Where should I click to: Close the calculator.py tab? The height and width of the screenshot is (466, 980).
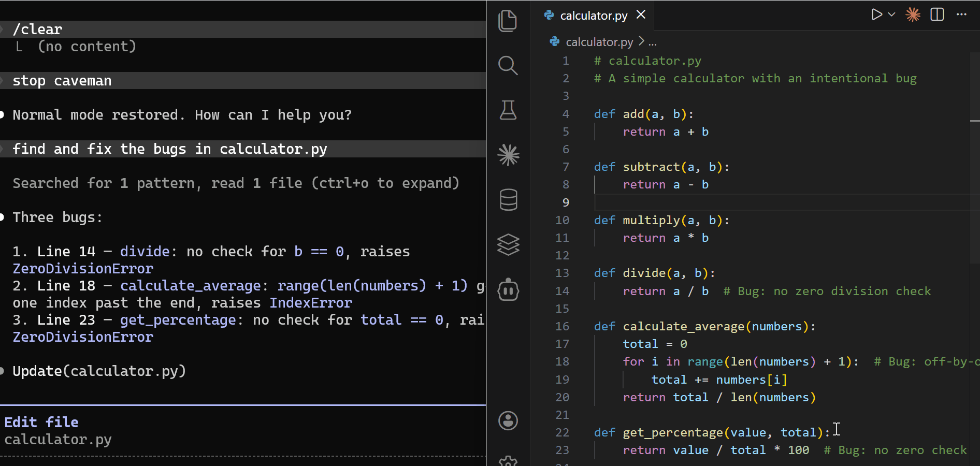[x=641, y=14]
